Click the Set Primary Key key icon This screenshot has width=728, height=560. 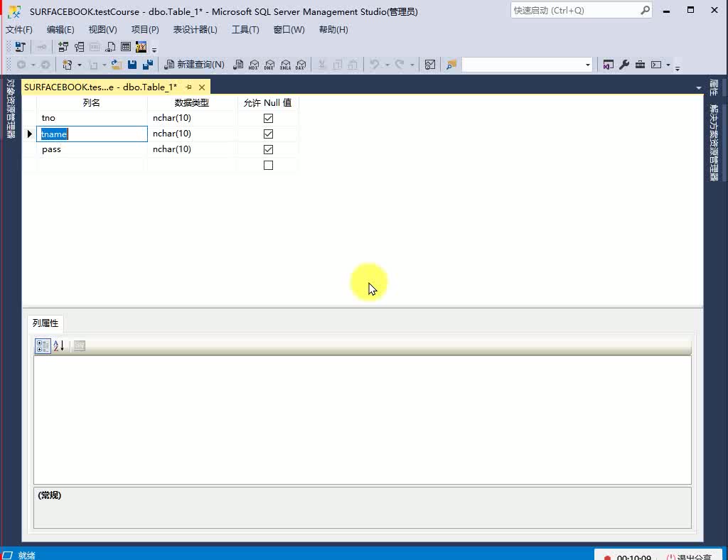41,47
